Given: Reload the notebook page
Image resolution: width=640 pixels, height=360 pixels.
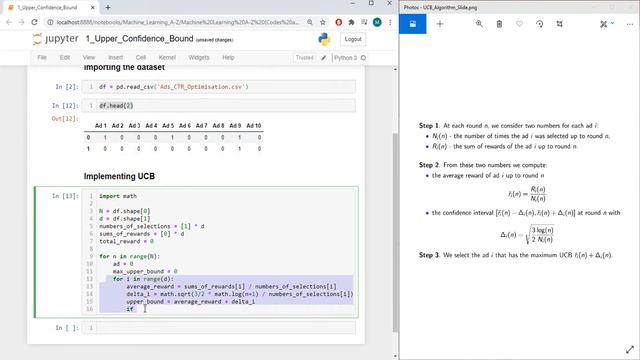Looking at the screenshot, I should click(35, 22).
